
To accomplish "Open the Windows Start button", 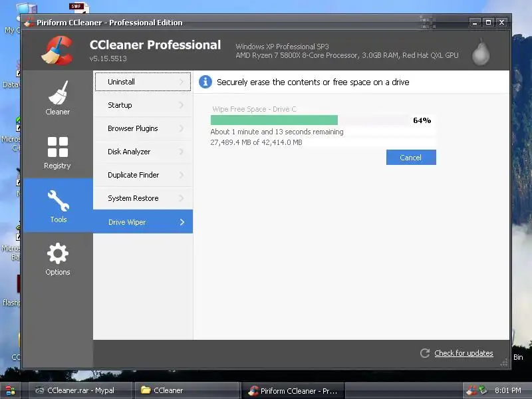I will point(10,390).
